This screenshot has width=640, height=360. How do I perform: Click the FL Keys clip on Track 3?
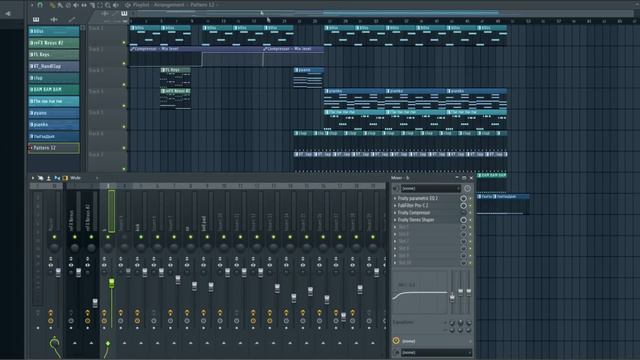pos(176,77)
